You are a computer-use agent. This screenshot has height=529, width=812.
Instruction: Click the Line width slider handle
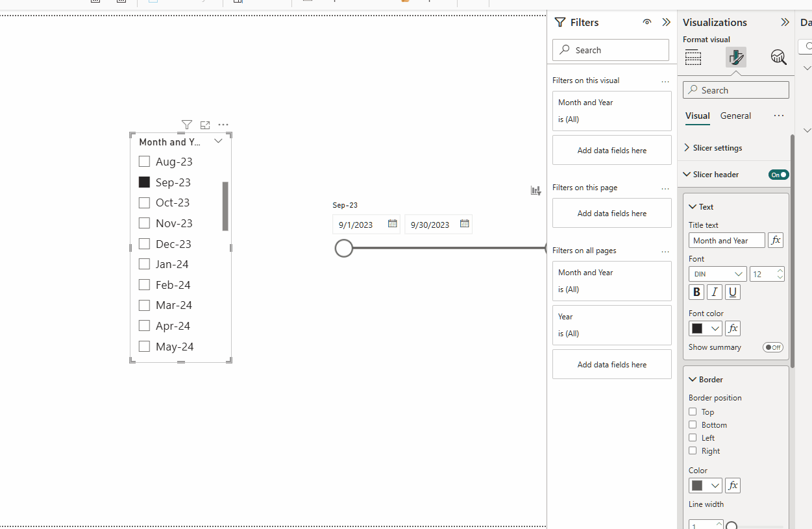tap(732, 526)
